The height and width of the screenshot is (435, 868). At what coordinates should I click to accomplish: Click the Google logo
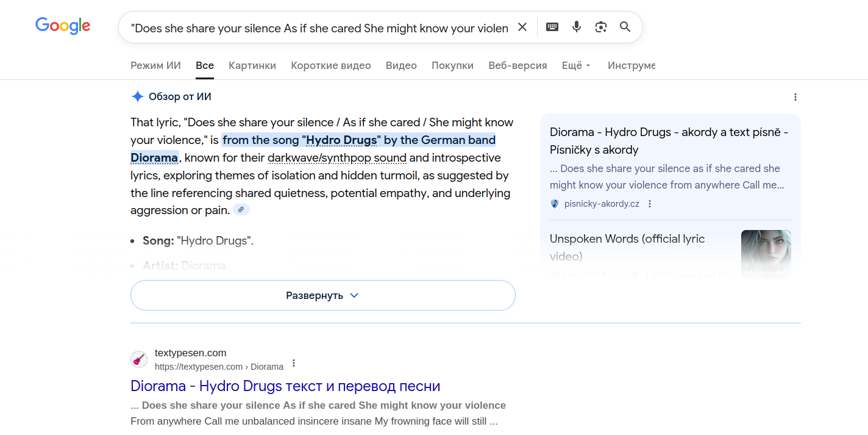click(63, 26)
